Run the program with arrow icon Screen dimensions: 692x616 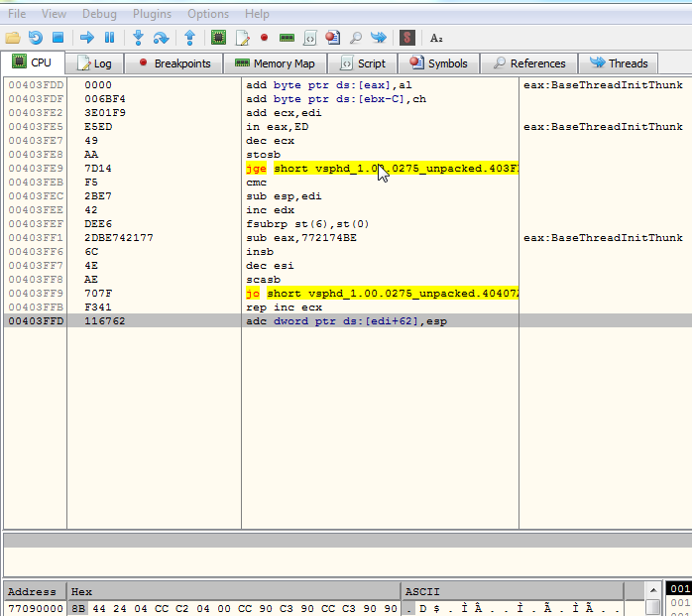coord(87,38)
